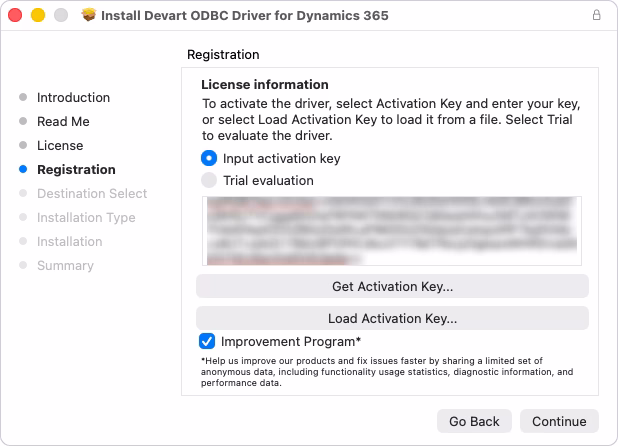The width and height of the screenshot is (618, 446).
Task: Click inside the activation key text field
Action: point(392,231)
